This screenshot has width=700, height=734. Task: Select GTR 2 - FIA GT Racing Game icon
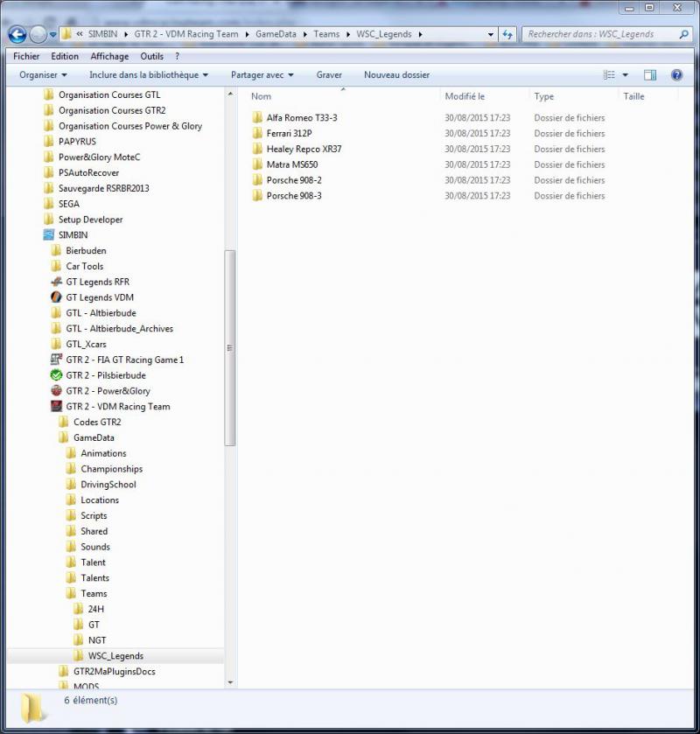(56, 360)
